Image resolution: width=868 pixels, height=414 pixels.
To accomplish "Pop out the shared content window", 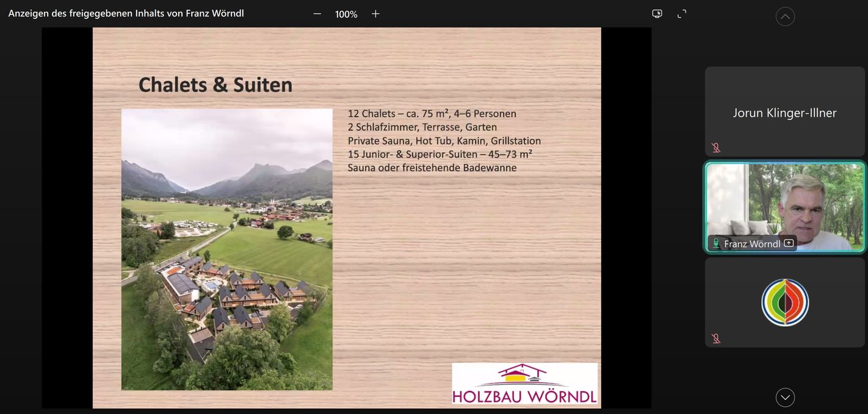I will [x=657, y=14].
